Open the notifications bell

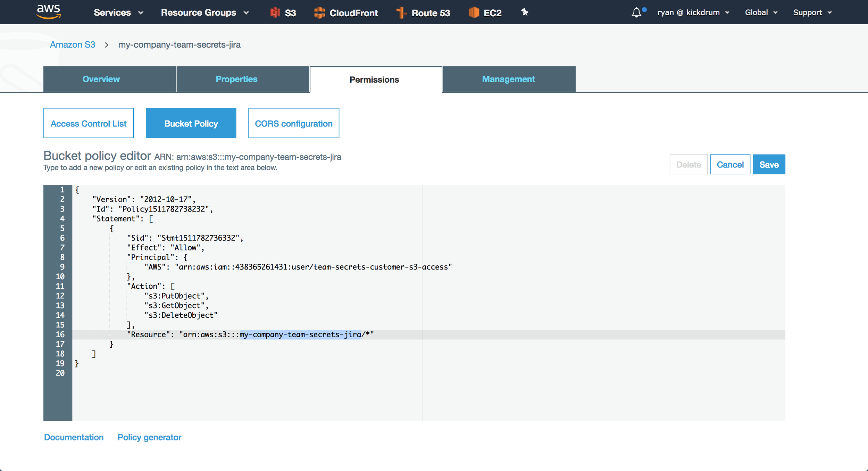[636, 13]
